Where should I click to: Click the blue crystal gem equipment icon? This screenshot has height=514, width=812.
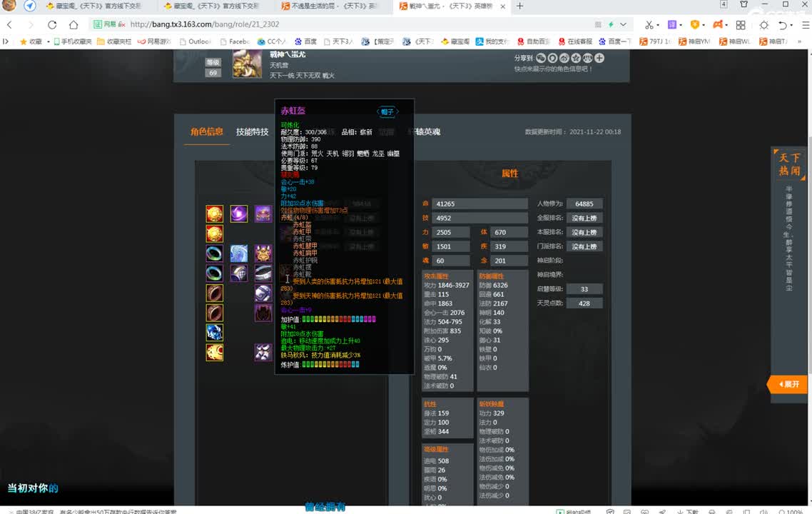pos(214,332)
